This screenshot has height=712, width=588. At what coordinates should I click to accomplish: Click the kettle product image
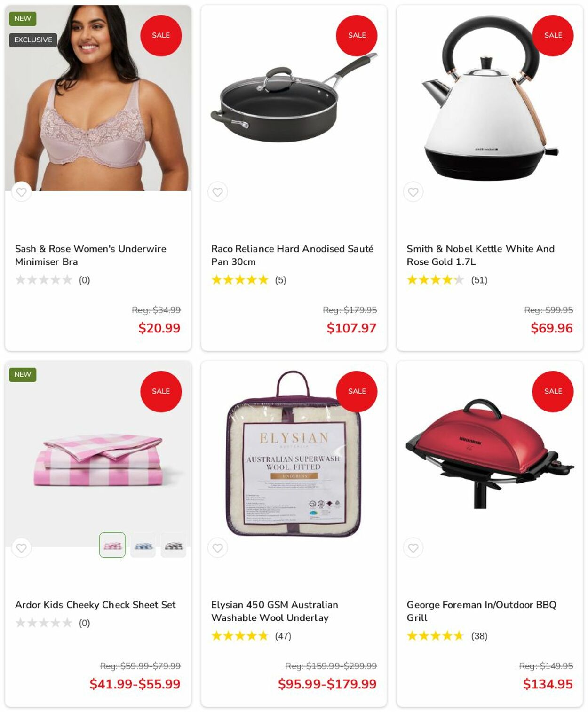(x=490, y=98)
